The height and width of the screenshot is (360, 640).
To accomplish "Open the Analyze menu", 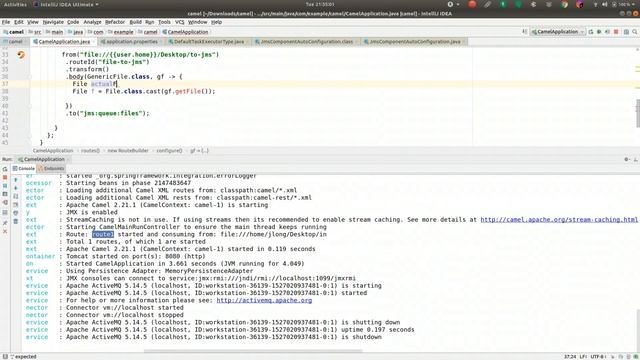I will (x=92, y=22).
